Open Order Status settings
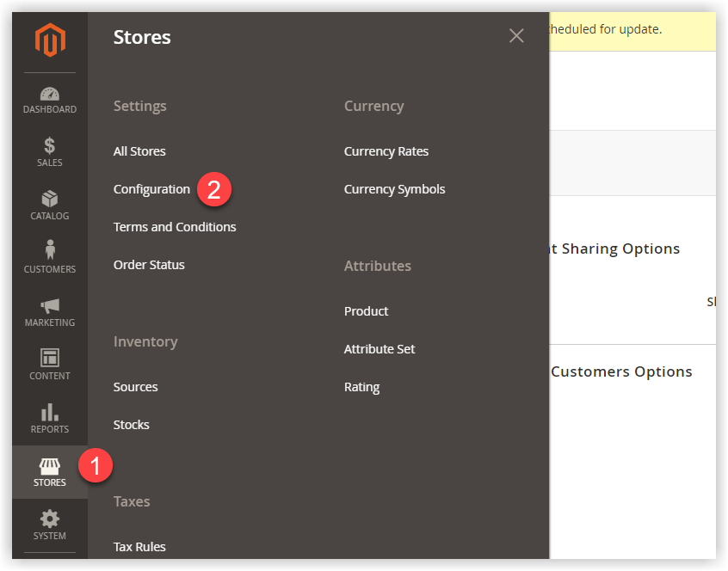Image resolution: width=728 pixels, height=571 pixels. pyautogui.click(x=149, y=265)
